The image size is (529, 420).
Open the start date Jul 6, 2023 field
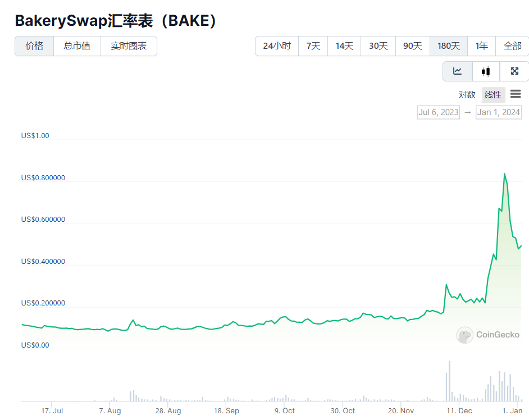pos(439,112)
